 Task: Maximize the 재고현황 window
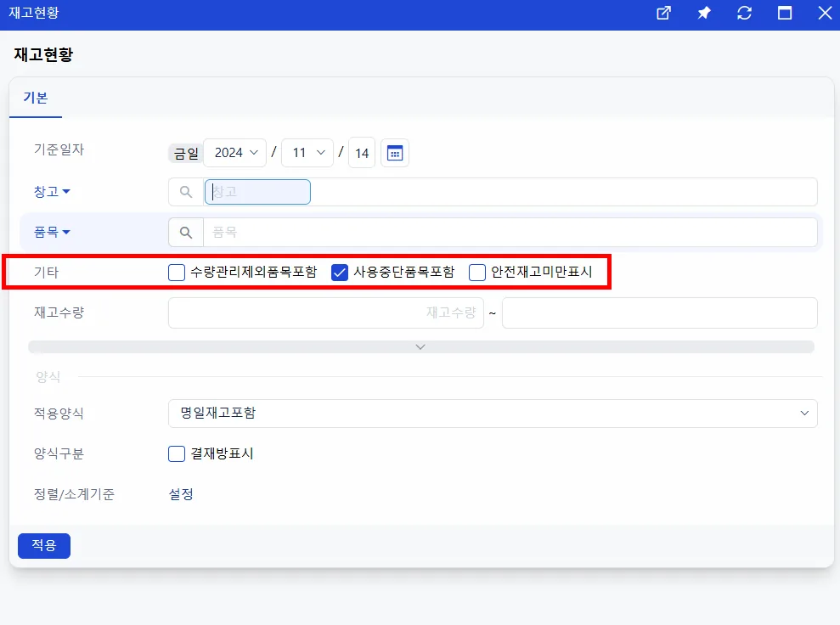785,13
